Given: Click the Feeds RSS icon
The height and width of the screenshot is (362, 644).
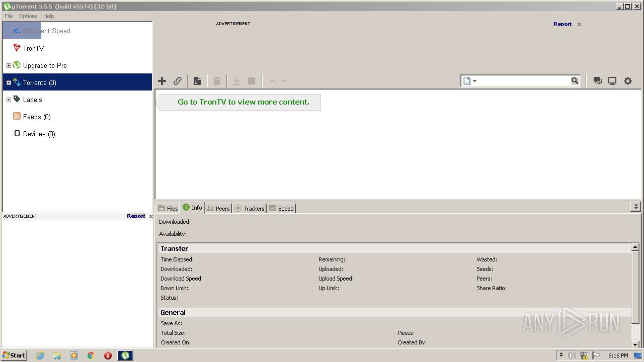Looking at the screenshot, I should [17, 116].
